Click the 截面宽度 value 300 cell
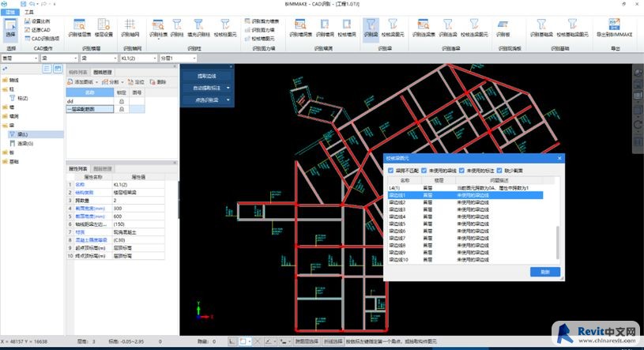The image size is (644, 350). [x=138, y=209]
